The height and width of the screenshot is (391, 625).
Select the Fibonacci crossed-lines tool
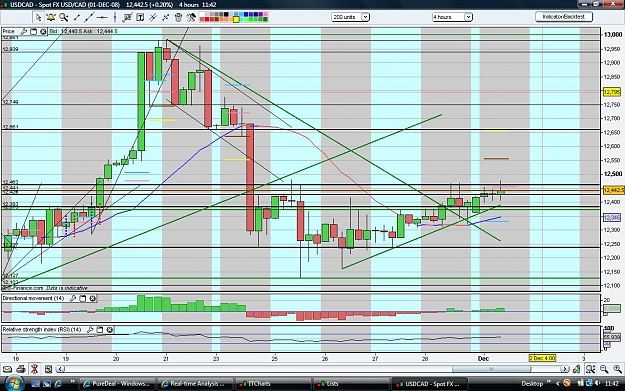(165, 17)
